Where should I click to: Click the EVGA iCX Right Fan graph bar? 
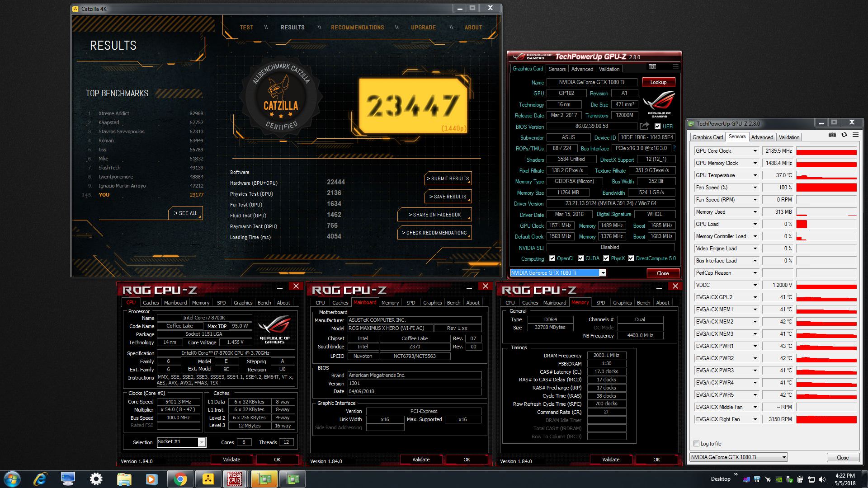pyautogui.click(x=826, y=419)
